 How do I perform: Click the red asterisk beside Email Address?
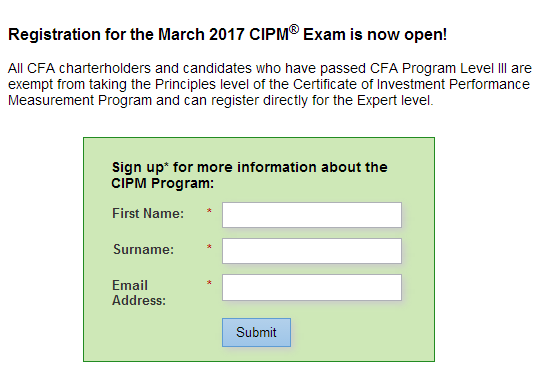tap(209, 283)
